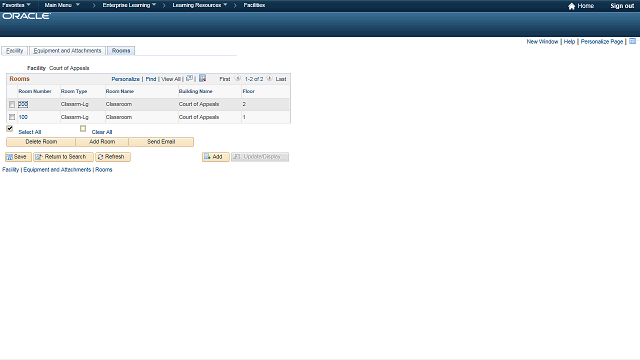This screenshot has width=640, height=360.
Task: Show next row arrow in Rooms grid
Action: tap(269, 78)
